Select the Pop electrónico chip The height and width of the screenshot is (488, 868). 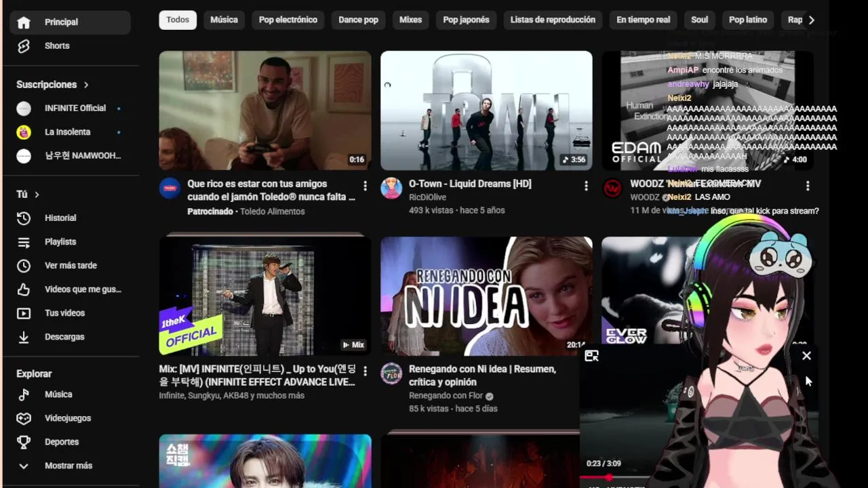coord(288,20)
